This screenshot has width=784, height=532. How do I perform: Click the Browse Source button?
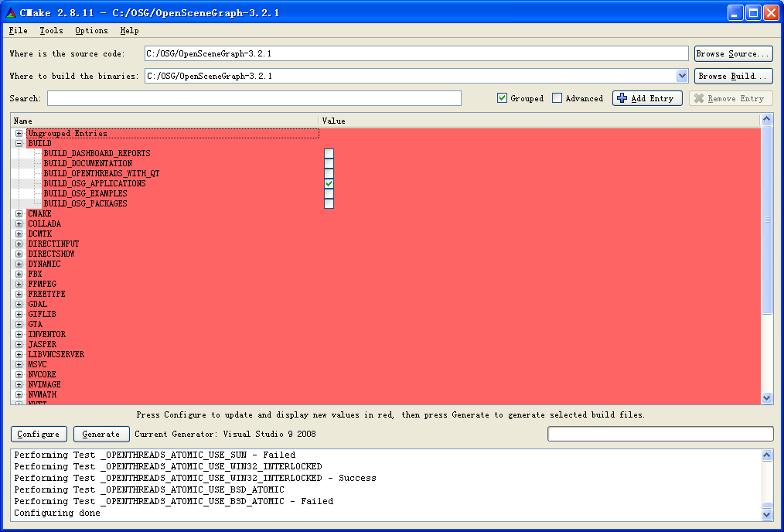pos(734,53)
